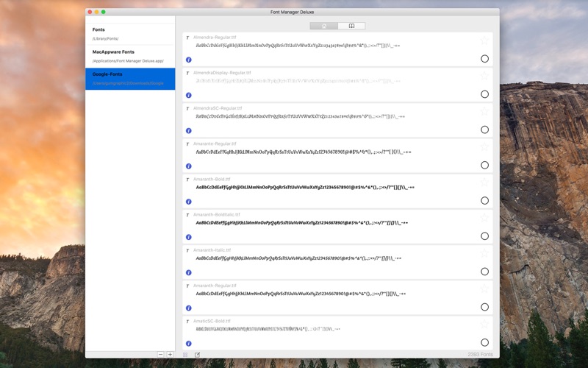The width and height of the screenshot is (588, 368).
Task: Select the circle toggle for Amaranth-Italic.ttf
Action: (484, 272)
